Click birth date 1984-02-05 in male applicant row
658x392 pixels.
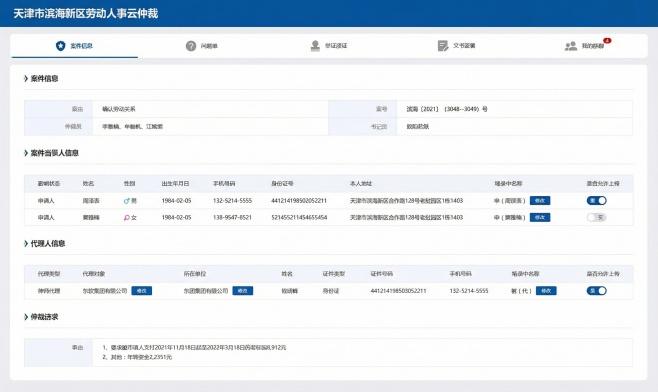coord(176,201)
